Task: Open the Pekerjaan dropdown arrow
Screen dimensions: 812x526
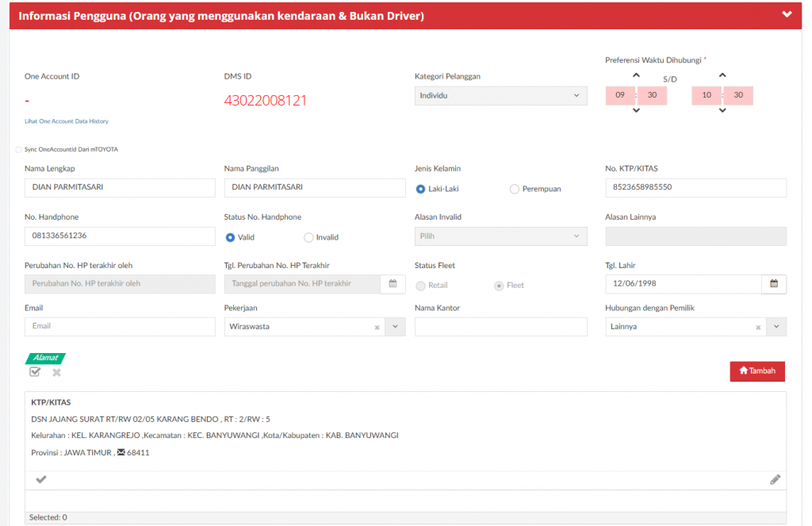Action: (395, 327)
